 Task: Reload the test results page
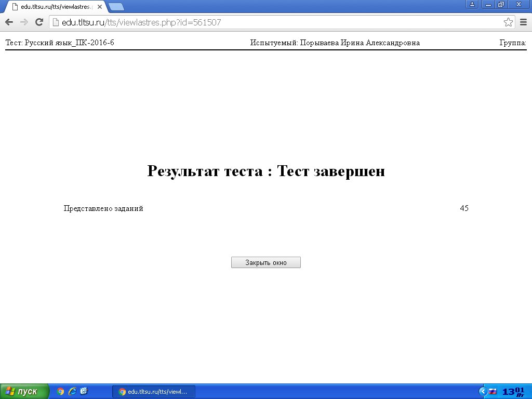(x=39, y=22)
